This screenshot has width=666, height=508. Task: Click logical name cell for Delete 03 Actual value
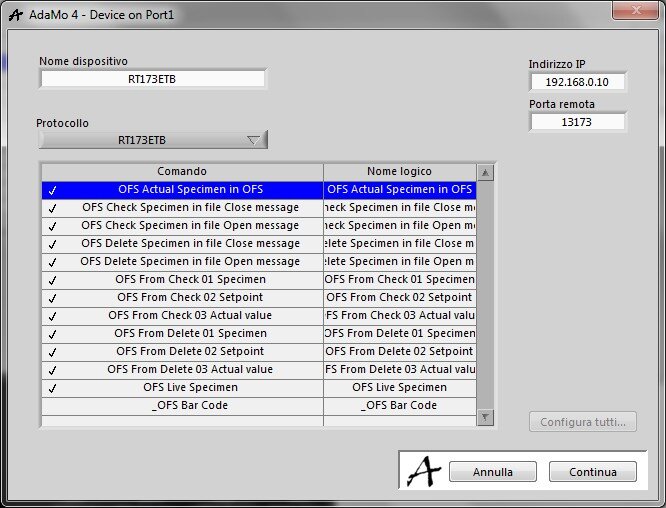click(400, 370)
